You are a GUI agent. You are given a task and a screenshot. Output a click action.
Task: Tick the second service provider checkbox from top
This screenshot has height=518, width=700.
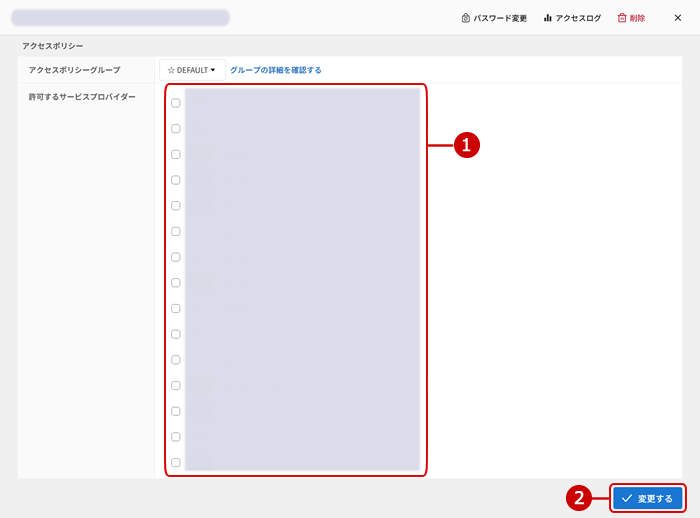point(176,129)
